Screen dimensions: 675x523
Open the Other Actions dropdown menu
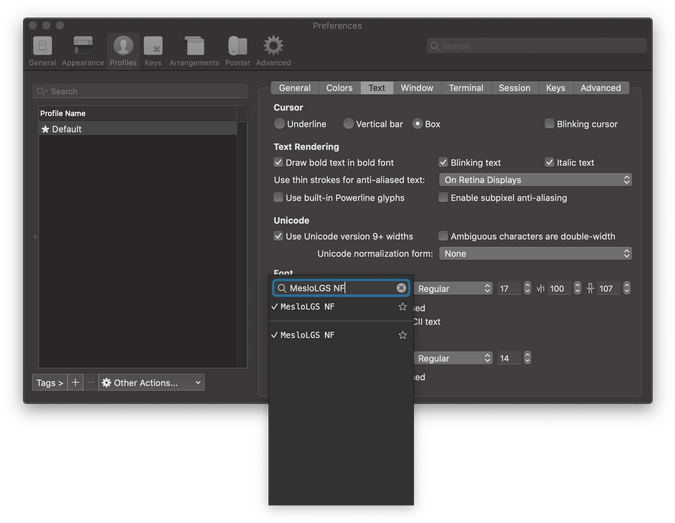(x=151, y=383)
